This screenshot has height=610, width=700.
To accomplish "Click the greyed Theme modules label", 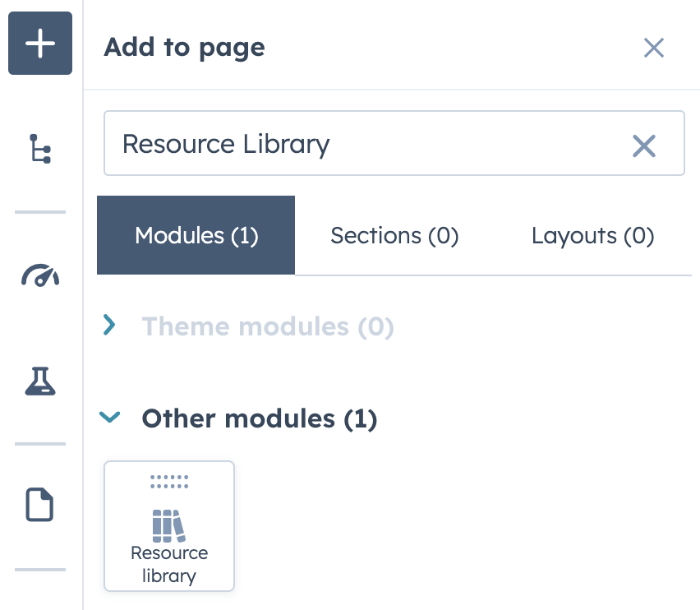I will coord(269,326).
